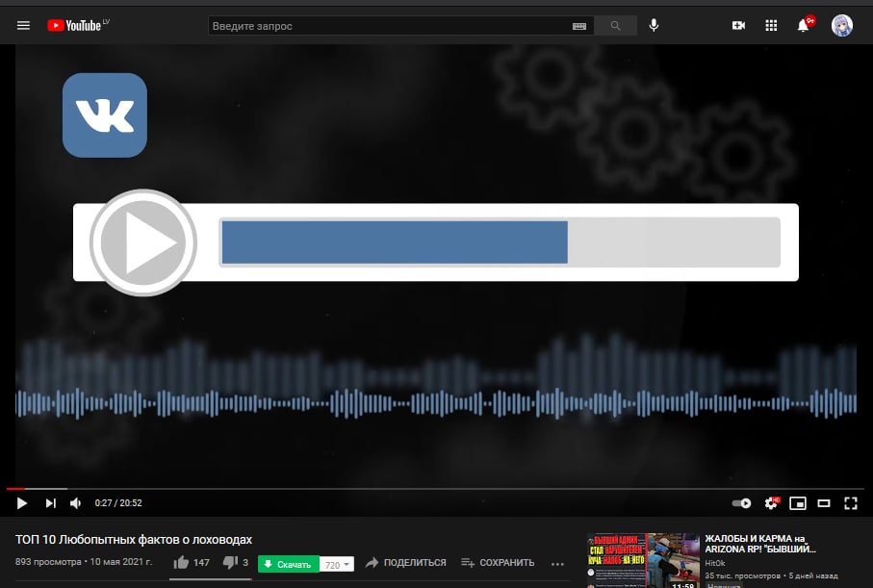Click the search query input field
The height and width of the screenshot is (588, 873).
pyautogui.click(x=390, y=26)
